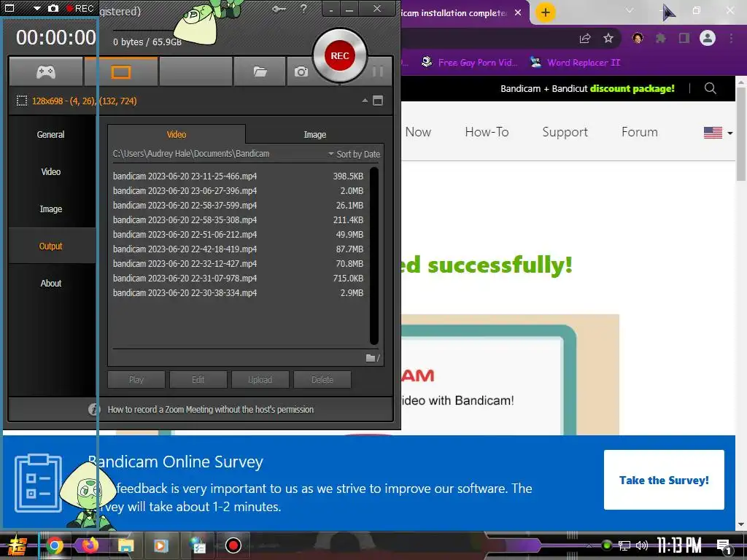Screen dimensions: 747x560
Task: Close the Bandicam installation complete tab
Action: click(518, 12)
